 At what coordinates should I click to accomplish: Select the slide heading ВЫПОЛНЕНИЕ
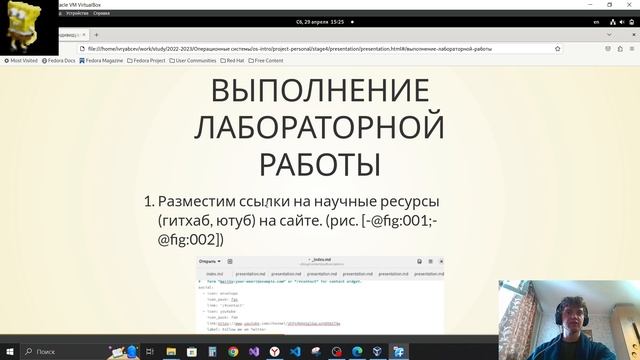320,91
